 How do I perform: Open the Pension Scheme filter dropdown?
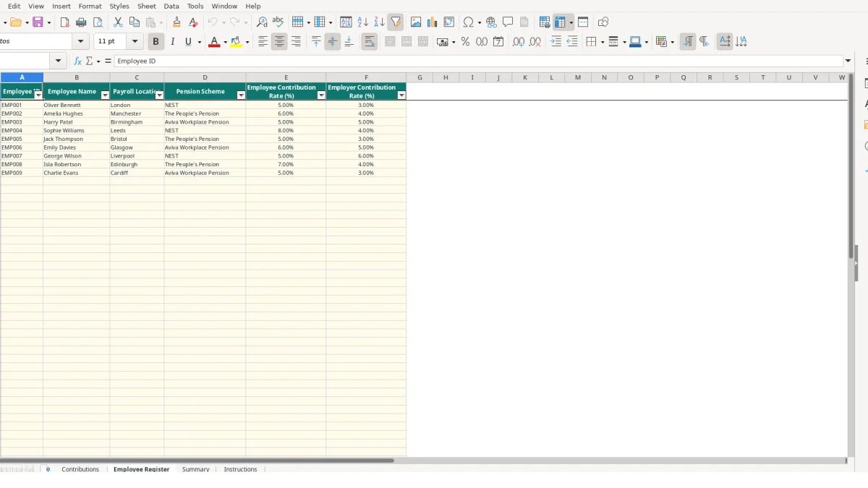click(242, 95)
